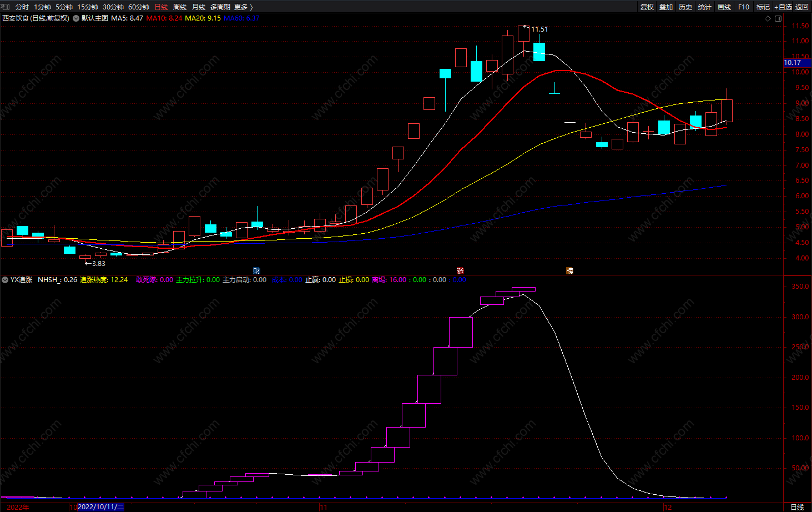The width and height of the screenshot is (812, 512).
Task: Click the 2022年 year label on timeline
Action: pyautogui.click(x=18, y=507)
